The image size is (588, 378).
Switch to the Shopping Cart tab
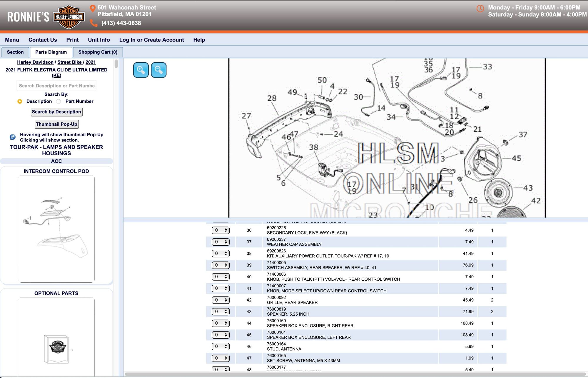coord(98,52)
